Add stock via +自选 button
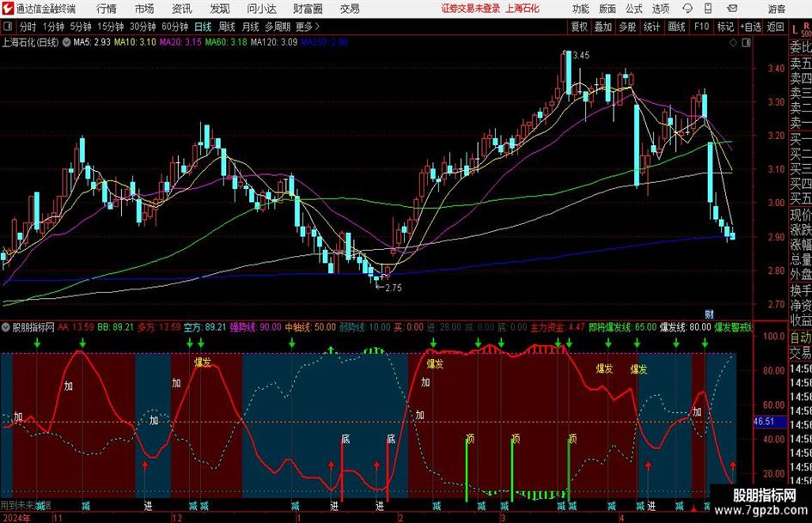 click(751, 27)
